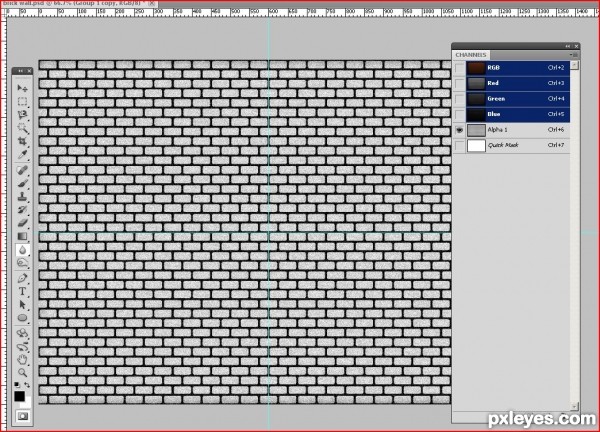Click the Alpha 1 channel thumbnail
The height and width of the screenshot is (432, 600).
click(x=476, y=130)
